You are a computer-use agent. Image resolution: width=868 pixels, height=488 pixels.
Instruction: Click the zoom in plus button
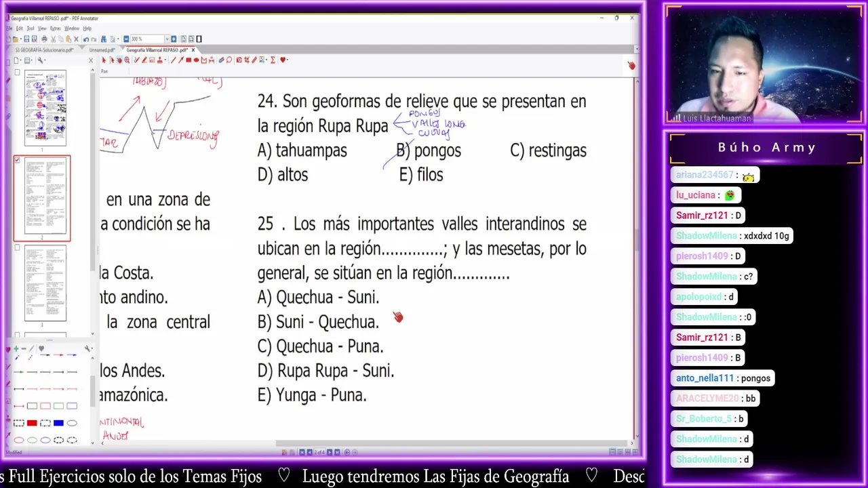click(174, 39)
